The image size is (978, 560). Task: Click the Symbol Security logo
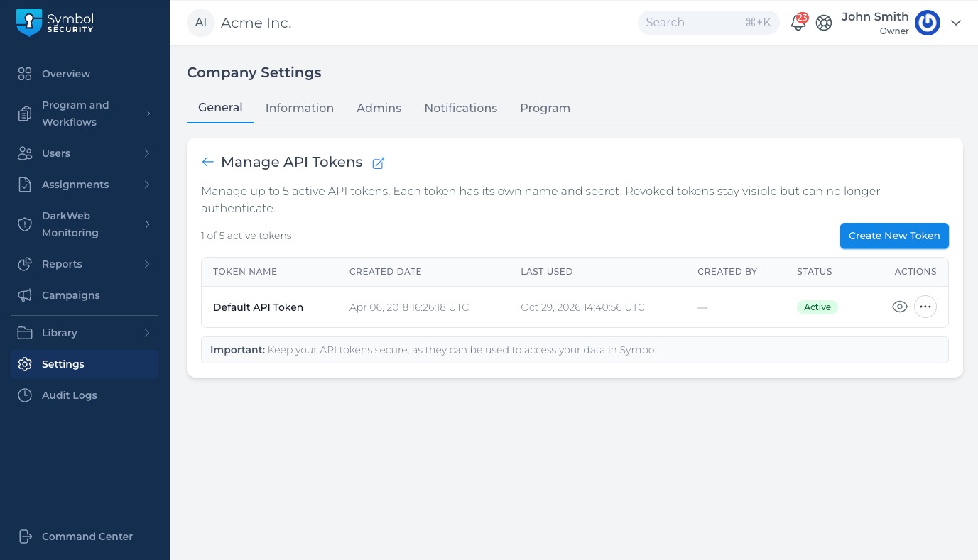(x=55, y=22)
